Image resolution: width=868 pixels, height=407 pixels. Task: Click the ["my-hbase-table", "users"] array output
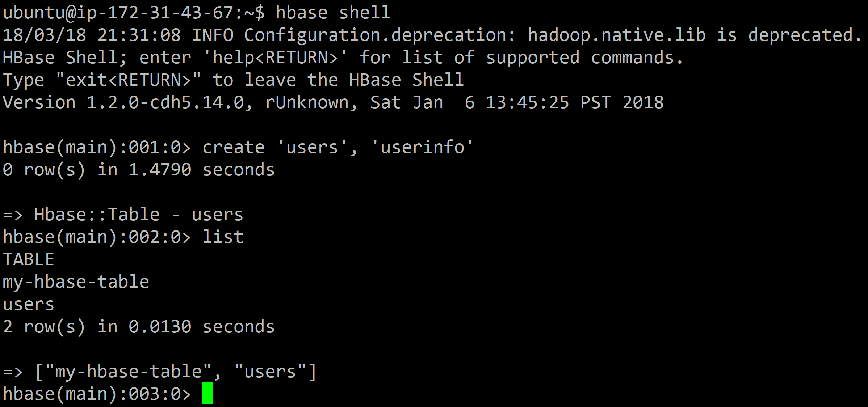[x=176, y=372]
